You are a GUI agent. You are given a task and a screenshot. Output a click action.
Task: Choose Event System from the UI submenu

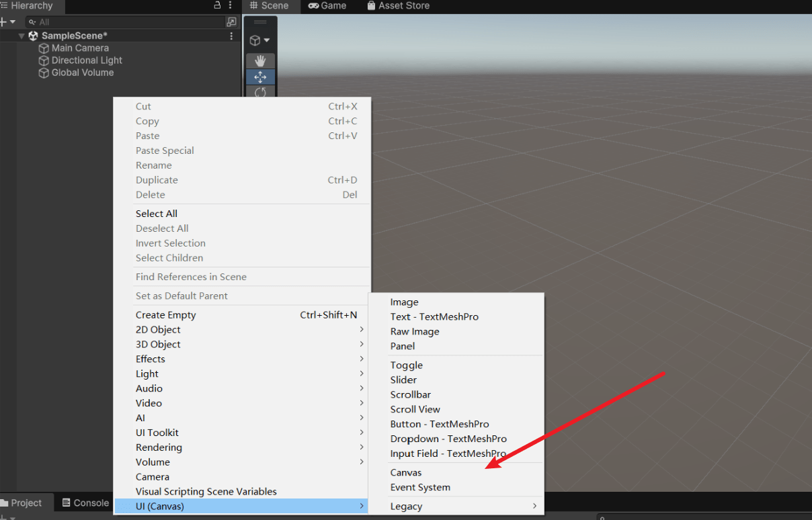click(420, 488)
